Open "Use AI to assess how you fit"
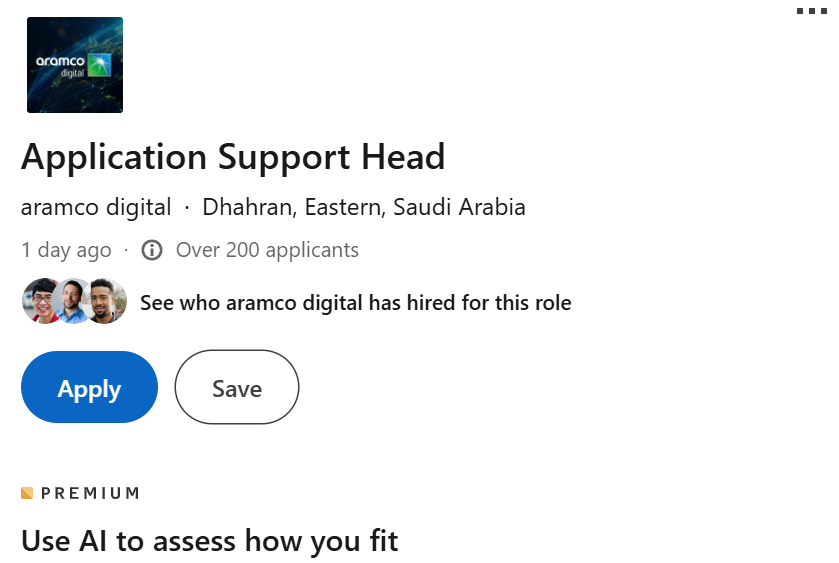839x563 pixels. tap(209, 541)
